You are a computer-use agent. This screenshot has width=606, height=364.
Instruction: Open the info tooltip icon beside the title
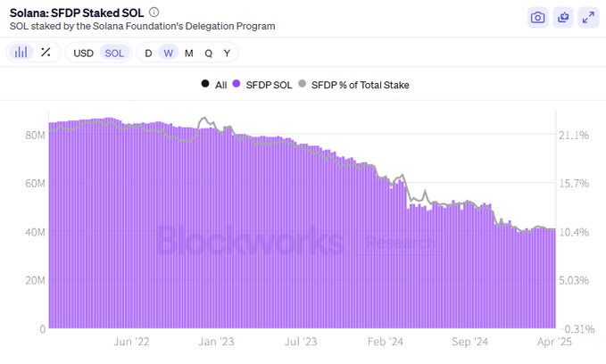tap(154, 12)
